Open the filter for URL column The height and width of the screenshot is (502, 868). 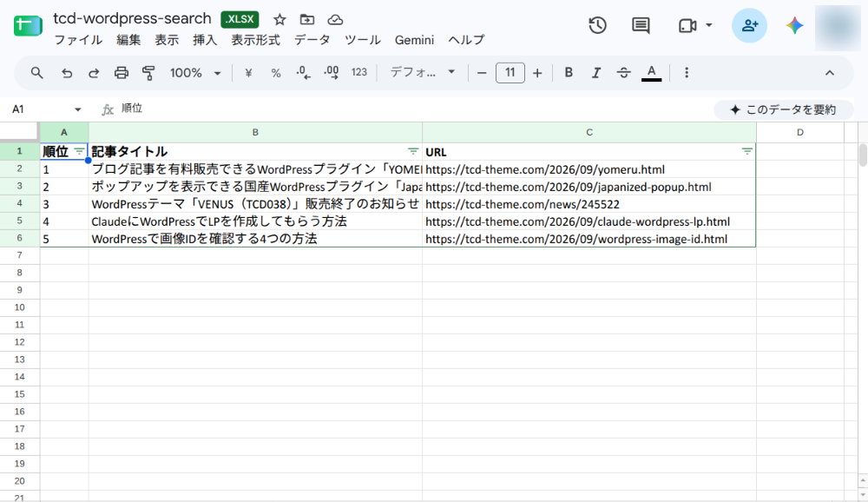click(x=746, y=151)
